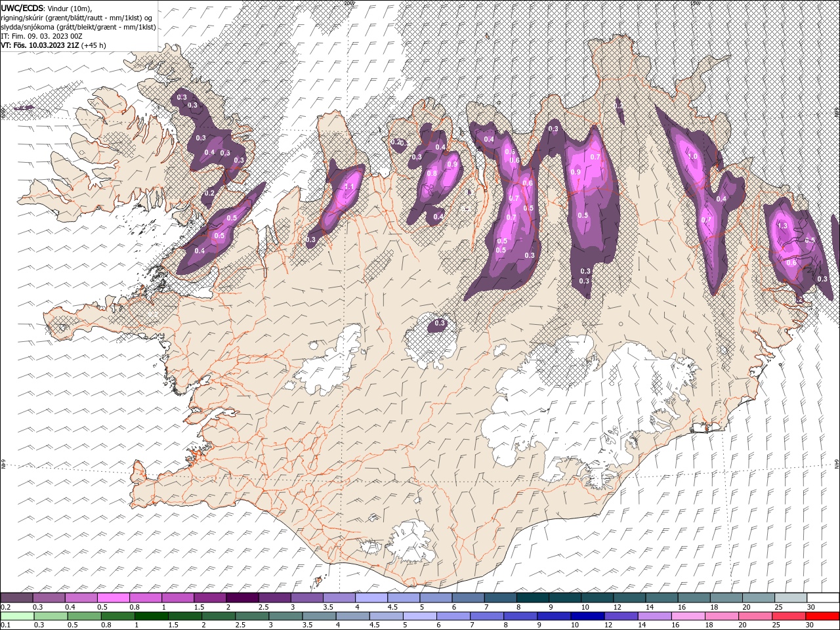The image size is (840, 630).
Task: Select the darkest purple swatch at 2, upper row
Action: (x=242, y=598)
